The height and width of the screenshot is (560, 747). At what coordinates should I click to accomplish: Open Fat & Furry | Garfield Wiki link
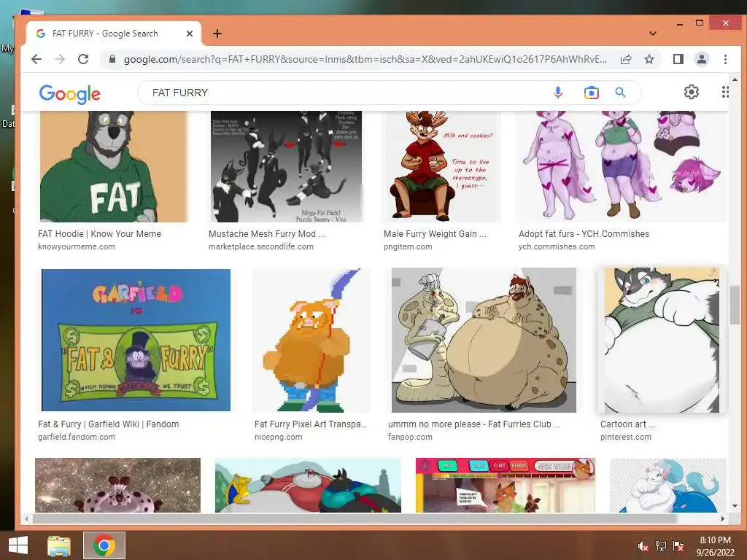pos(108,424)
